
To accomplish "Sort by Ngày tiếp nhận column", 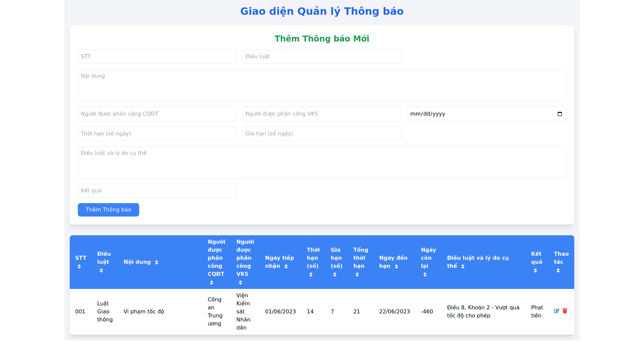I will (x=286, y=266).
